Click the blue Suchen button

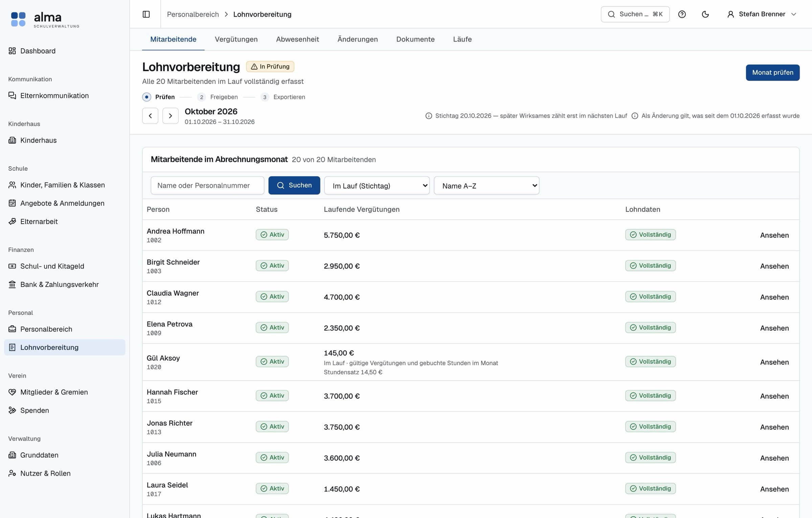tap(294, 186)
